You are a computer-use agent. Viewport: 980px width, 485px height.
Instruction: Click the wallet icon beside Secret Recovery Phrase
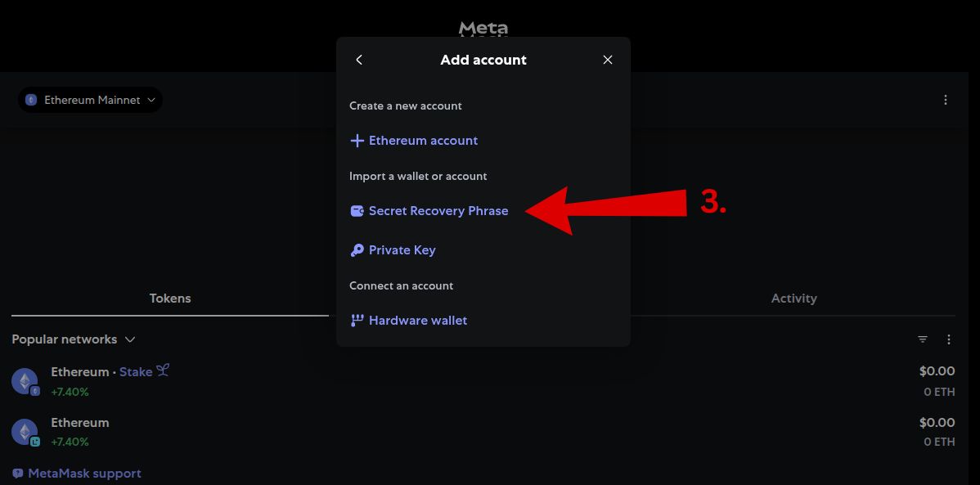click(x=357, y=210)
